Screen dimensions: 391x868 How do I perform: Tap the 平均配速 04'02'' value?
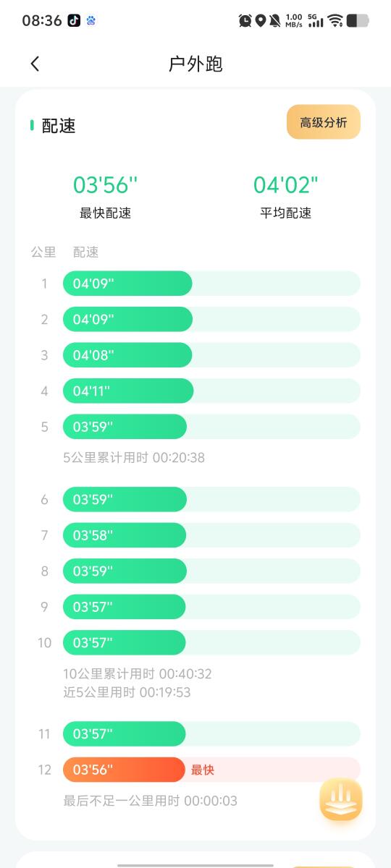tap(285, 185)
